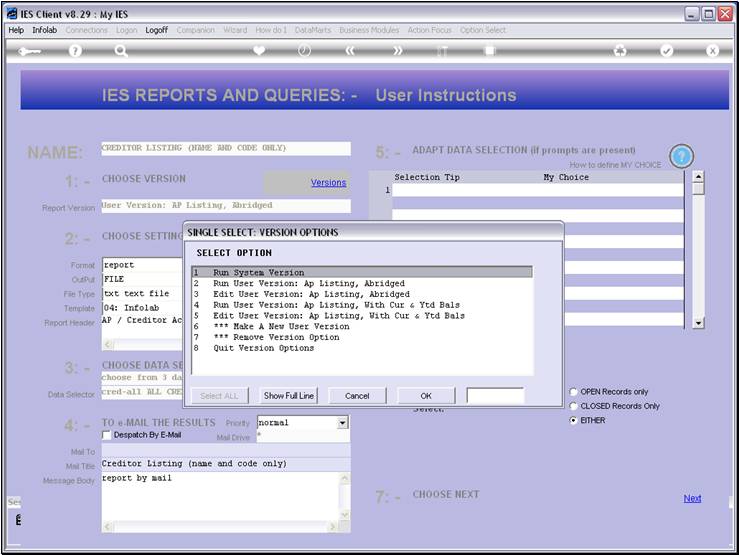Viewport: 739px width, 555px height.
Task: Click the Versions link
Action: (328, 182)
